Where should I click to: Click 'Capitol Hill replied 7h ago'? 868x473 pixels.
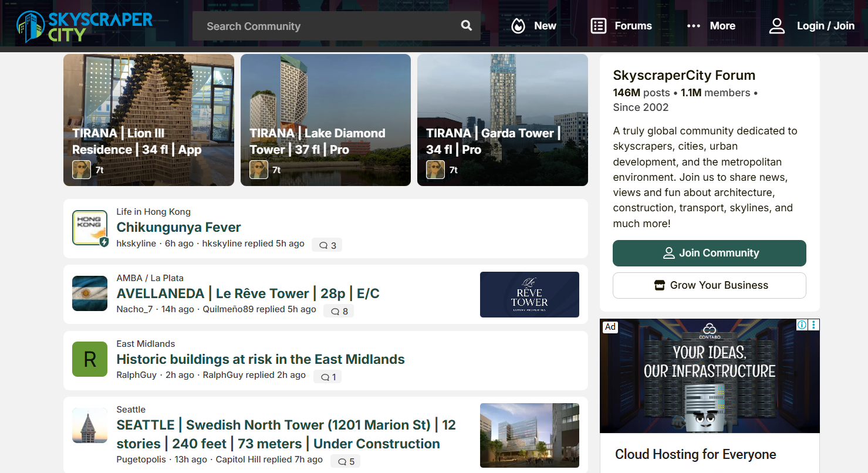[269, 460]
